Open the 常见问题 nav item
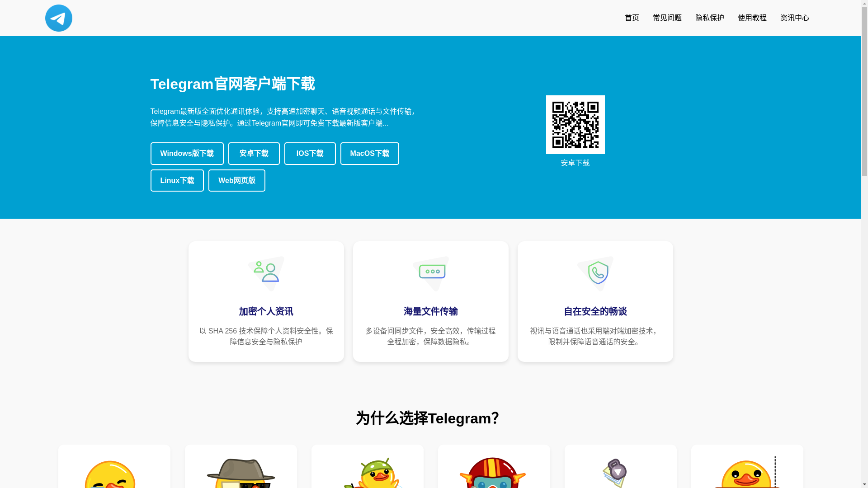This screenshot has height=488, width=868. point(667,18)
